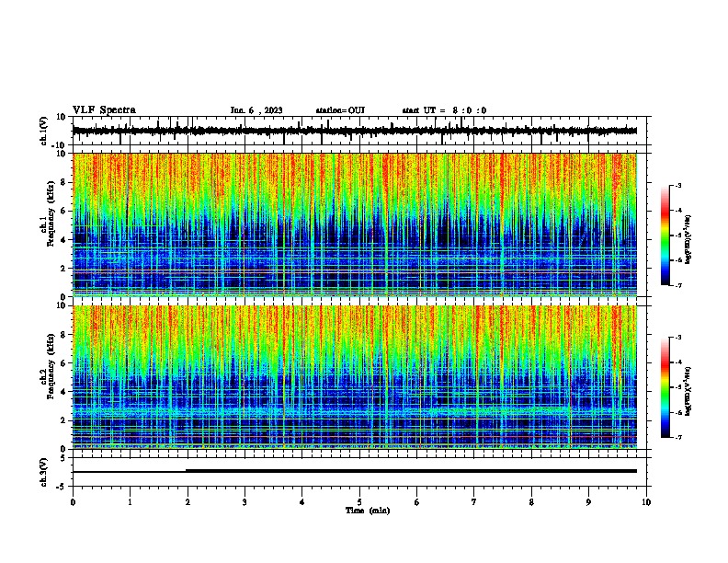Screen dimensions: 728x563
Task: Click the "6" frequency tick on ch.2 spectrogram
Action: tap(63, 362)
